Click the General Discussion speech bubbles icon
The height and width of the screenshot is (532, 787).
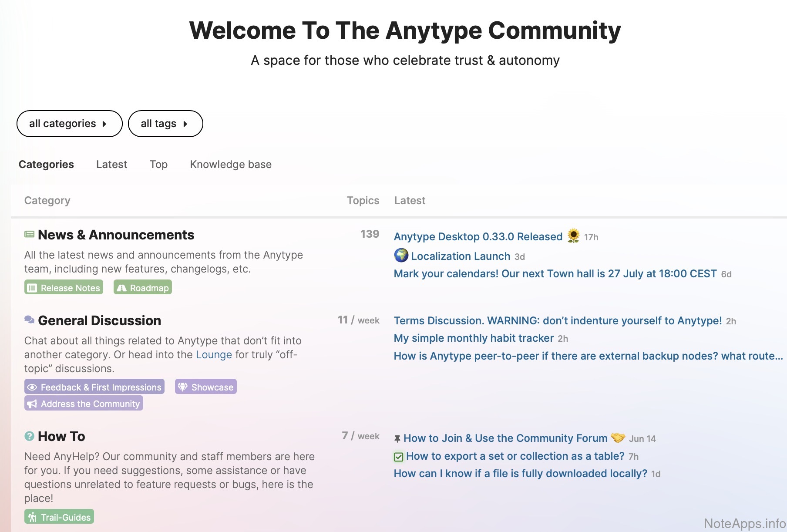(29, 320)
